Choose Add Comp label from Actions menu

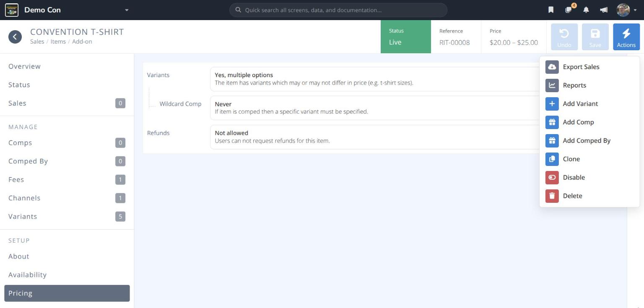click(x=578, y=122)
